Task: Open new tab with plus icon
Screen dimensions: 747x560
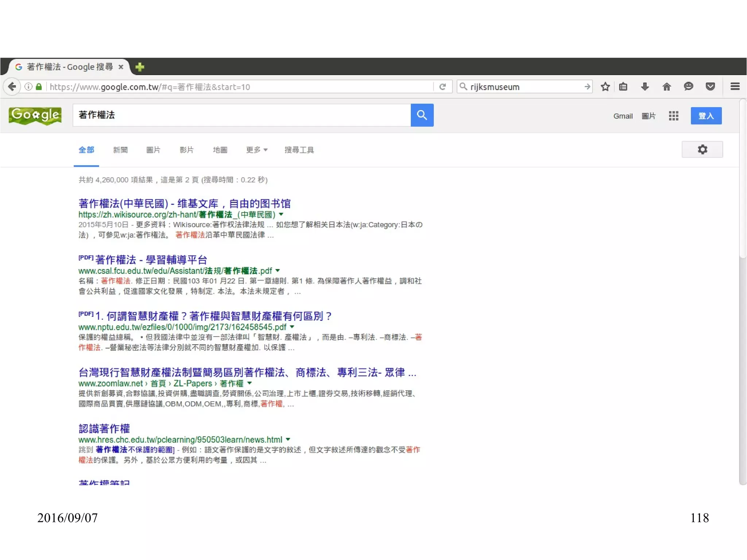Action: tap(140, 67)
